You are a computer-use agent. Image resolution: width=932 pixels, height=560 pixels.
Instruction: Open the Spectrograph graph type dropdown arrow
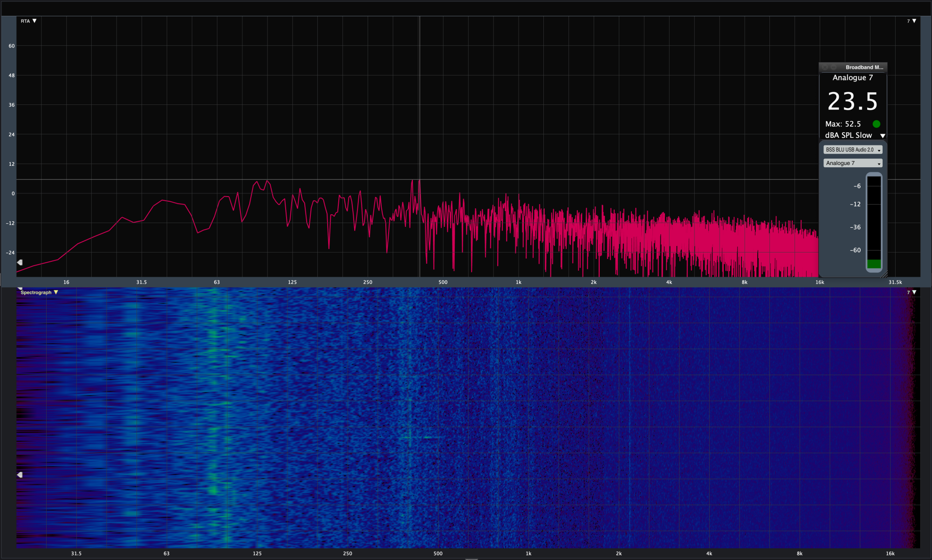pyautogui.click(x=56, y=293)
